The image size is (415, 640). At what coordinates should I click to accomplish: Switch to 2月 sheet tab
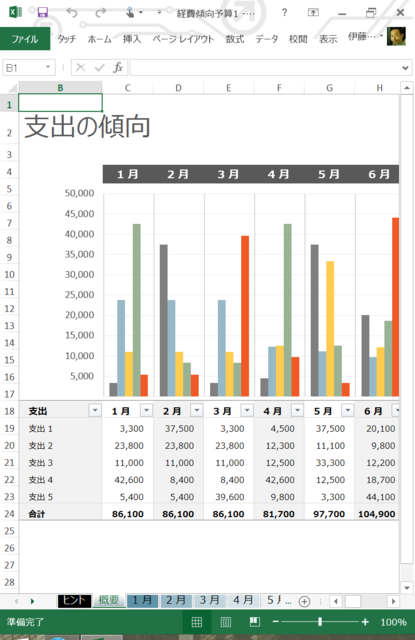[175, 600]
